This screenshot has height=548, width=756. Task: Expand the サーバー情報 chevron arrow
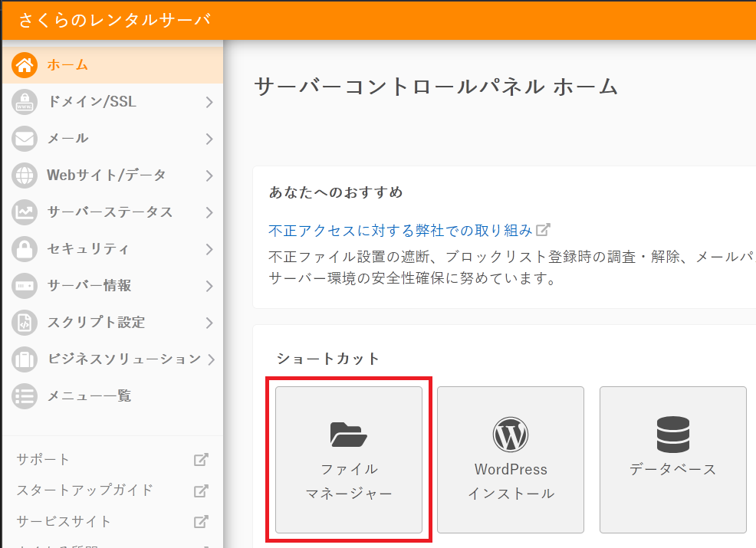pos(209,286)
